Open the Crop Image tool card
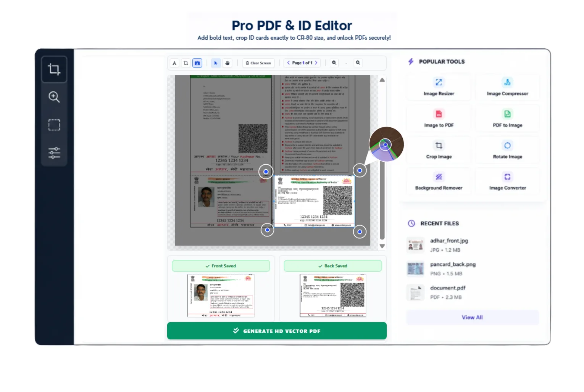Viewport: 584px width, 392px height. pyautogui.click(x=439, y=150)
